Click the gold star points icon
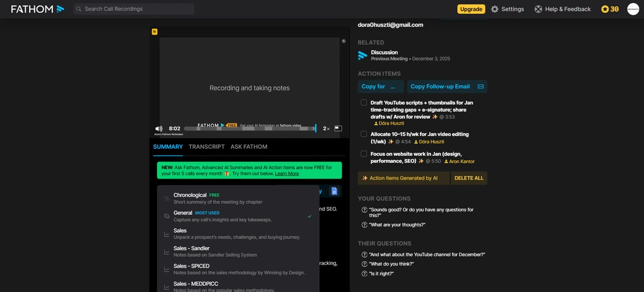The width and height of the screenshot is (644, 292). 605,9
